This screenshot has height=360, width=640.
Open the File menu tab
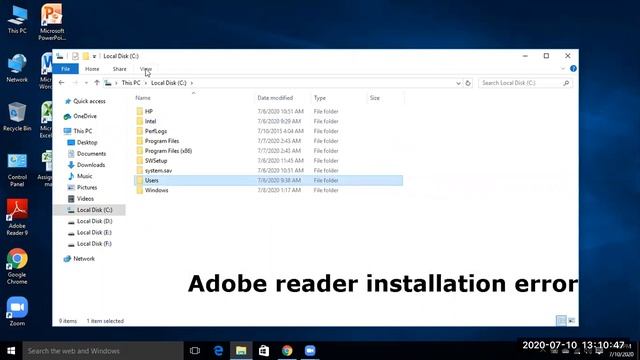coord(65,69)
